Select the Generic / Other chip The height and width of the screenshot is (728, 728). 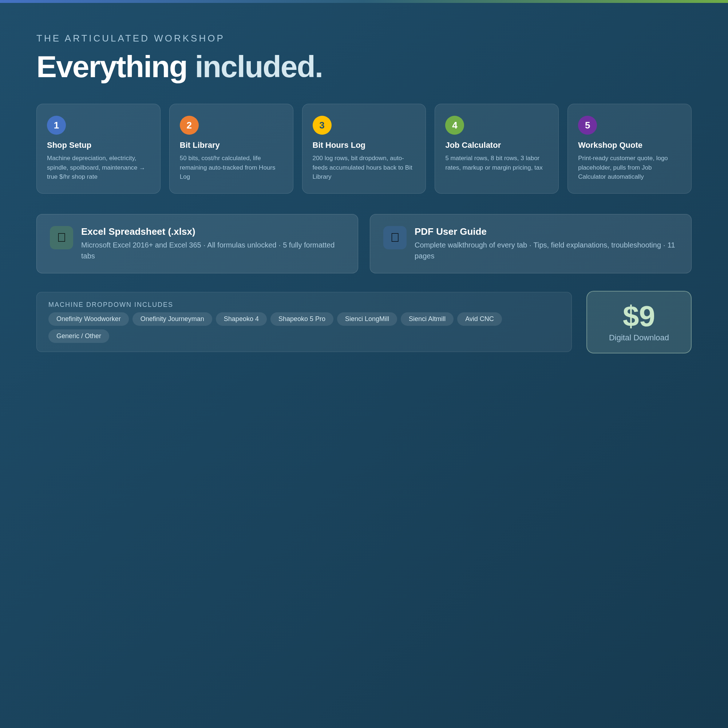click(79, 336)
